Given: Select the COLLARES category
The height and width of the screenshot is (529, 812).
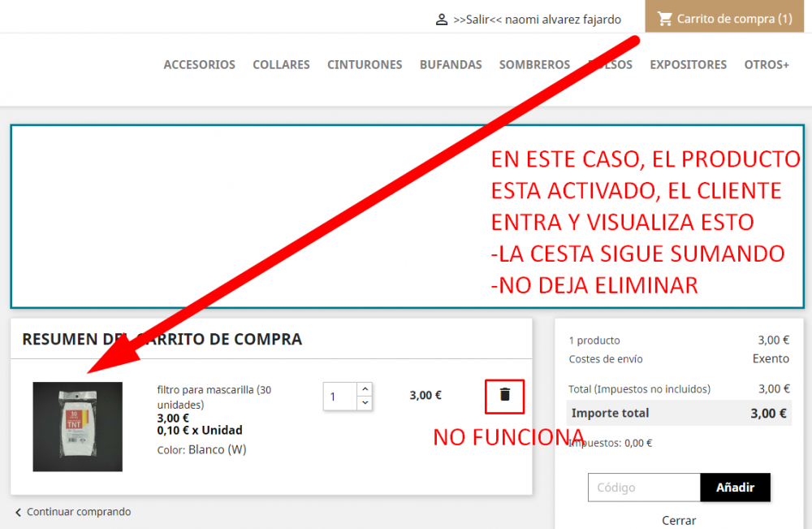Looking at the screenshot, I should 281,64.
